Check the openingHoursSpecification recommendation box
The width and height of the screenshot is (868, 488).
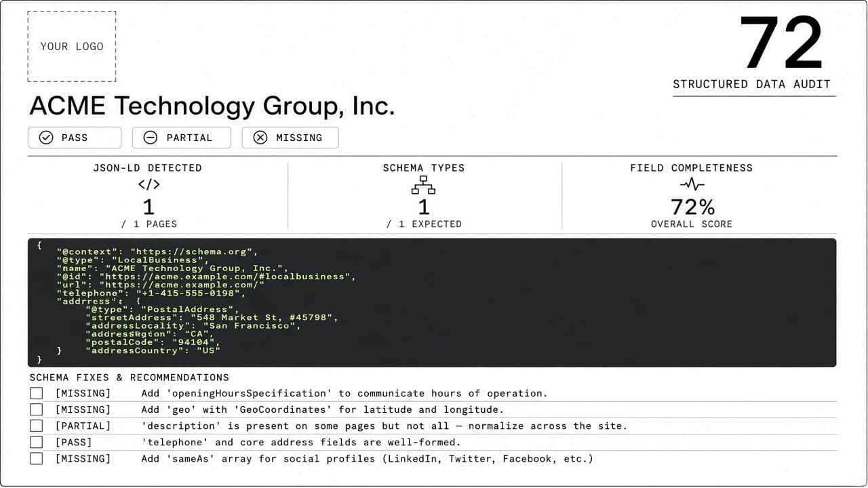[36, 393]
